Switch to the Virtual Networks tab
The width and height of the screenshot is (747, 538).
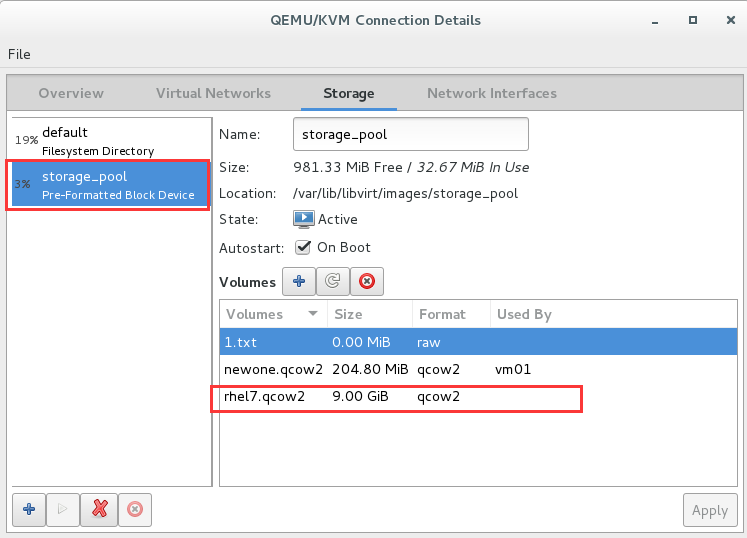coord(213,93)
